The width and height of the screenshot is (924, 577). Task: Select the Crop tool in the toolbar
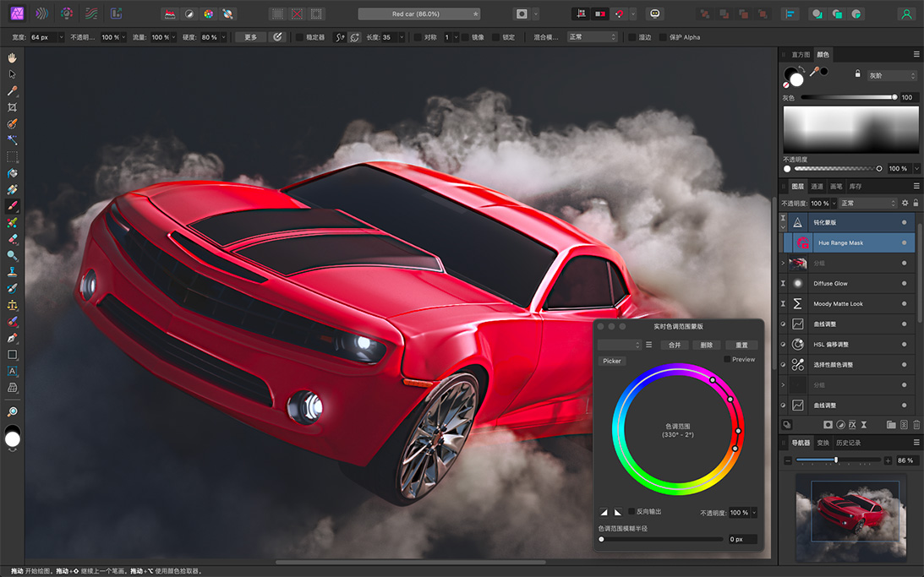tap(12, 107)
